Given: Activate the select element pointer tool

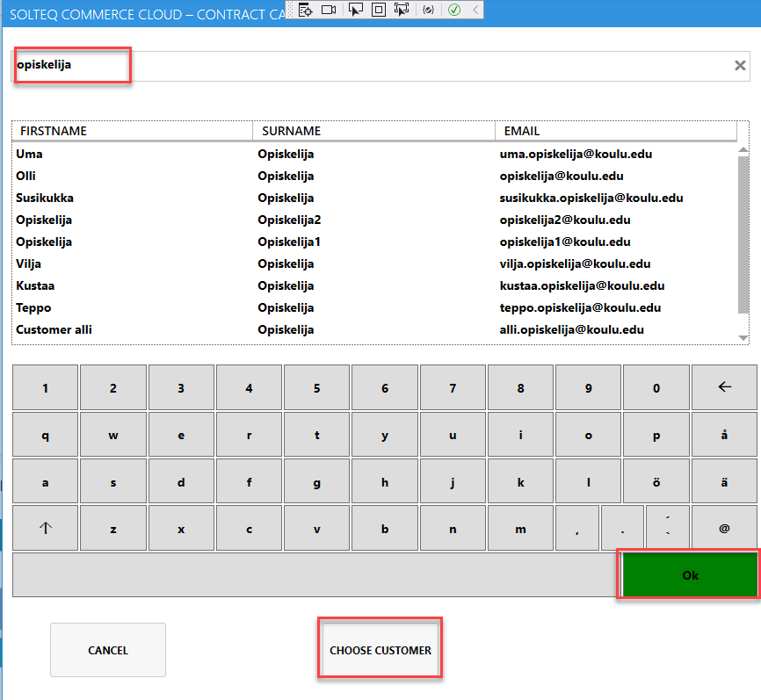Looking at the screenshot, I should pyautogui.click(x=356, y=10).
